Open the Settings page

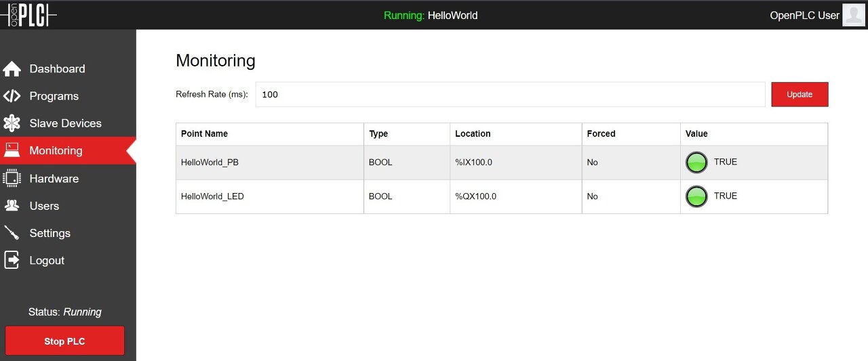tap(68, 233)
